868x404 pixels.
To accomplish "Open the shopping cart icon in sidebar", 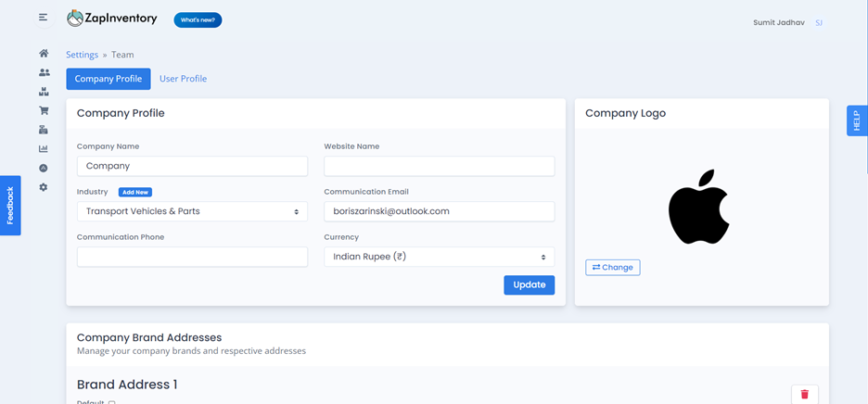I will coord(44,110).
